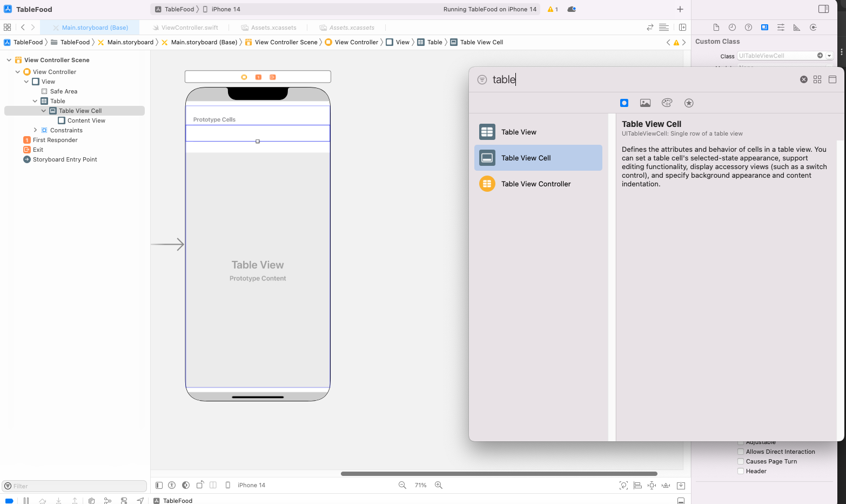Screen dimensions: 846x504
Task: Open the Size inspector ruler icon
Action: click(797, 28)
